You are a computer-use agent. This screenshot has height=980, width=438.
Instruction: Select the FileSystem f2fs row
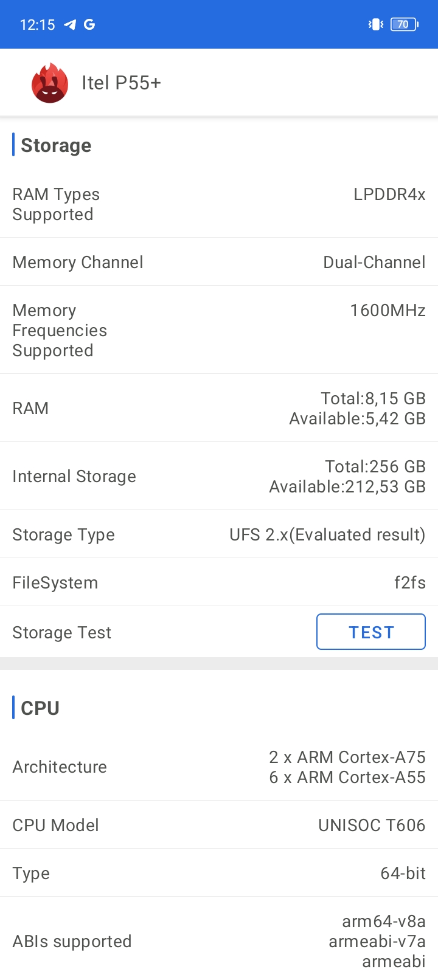(219, 582)
